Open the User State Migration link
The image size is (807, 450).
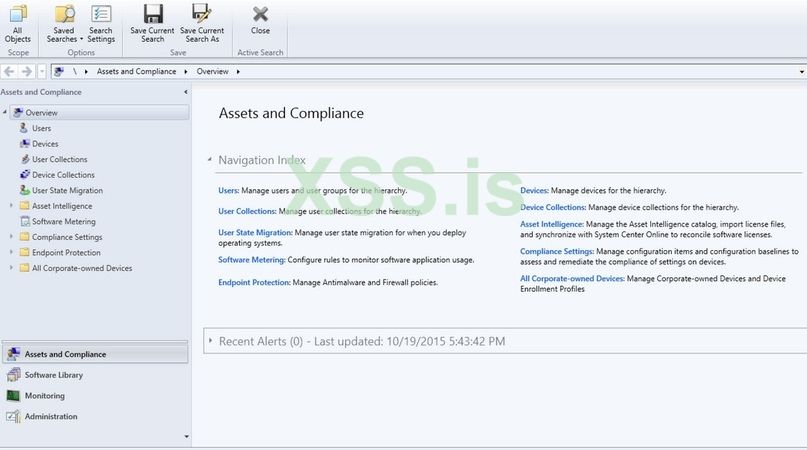point(255,233)
